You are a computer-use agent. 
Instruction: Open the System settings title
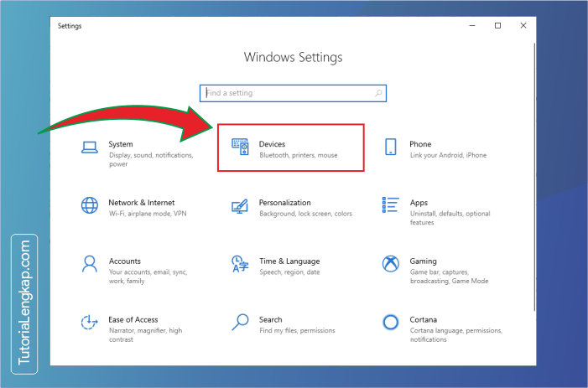tap(121, 144)
